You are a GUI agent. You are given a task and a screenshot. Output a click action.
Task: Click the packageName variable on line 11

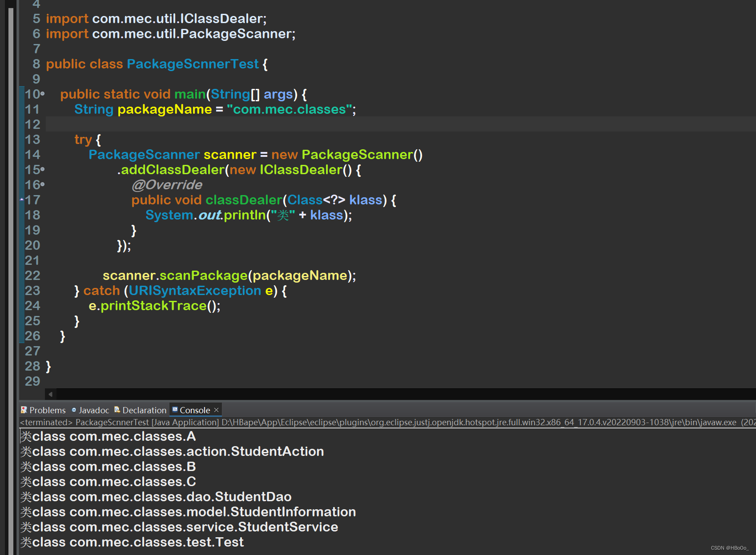[165, 109]
